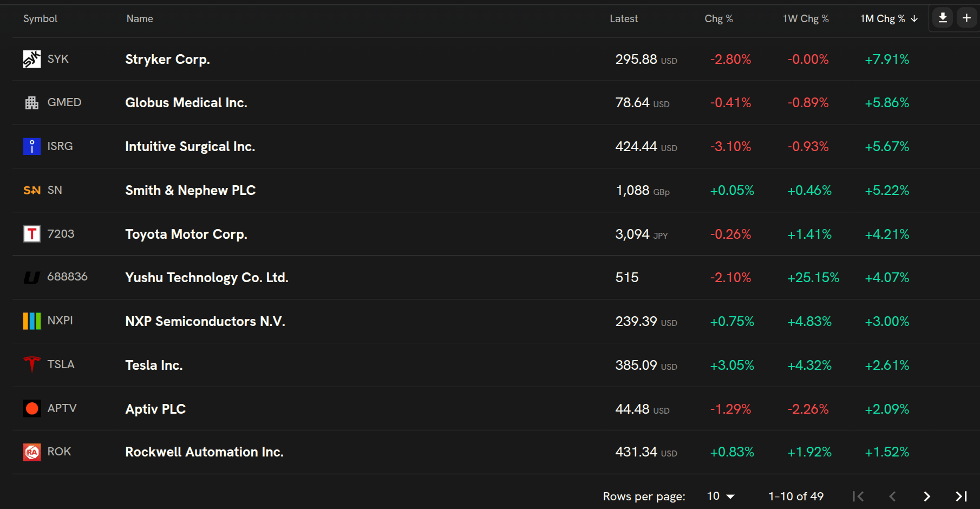Click the 295.88 USD latest price
Screen dimensions: 980x509
coord(646,59)
